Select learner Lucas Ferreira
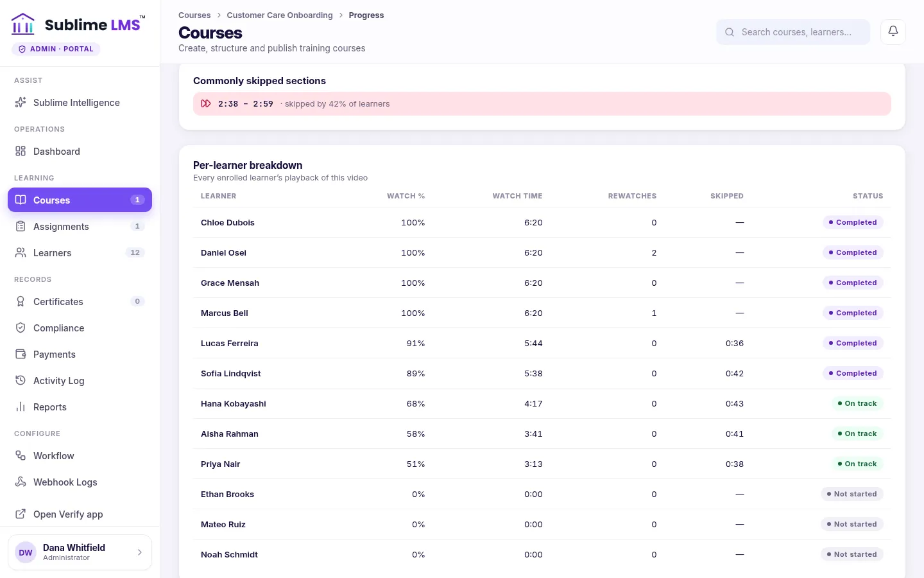The height and width of the screenshot is (578, 924). tap(230, 344)
